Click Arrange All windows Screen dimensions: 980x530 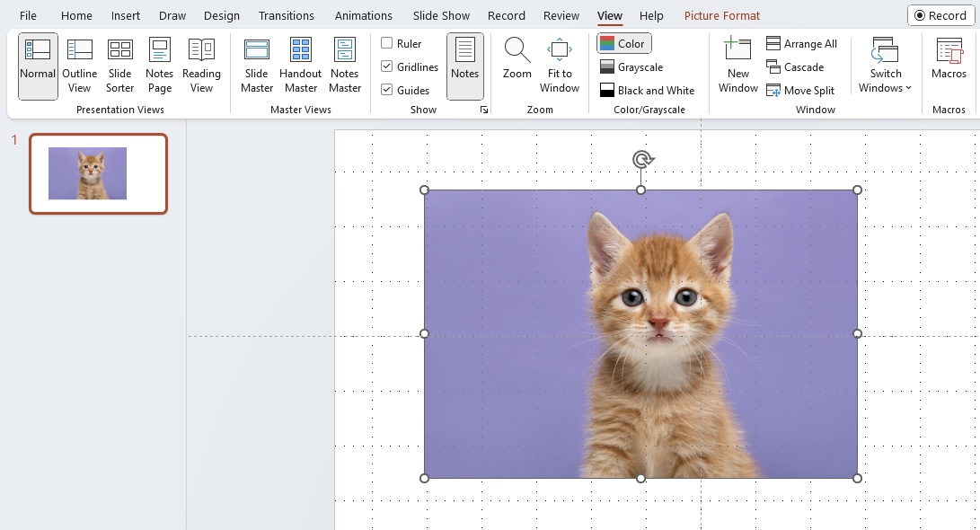802,44
